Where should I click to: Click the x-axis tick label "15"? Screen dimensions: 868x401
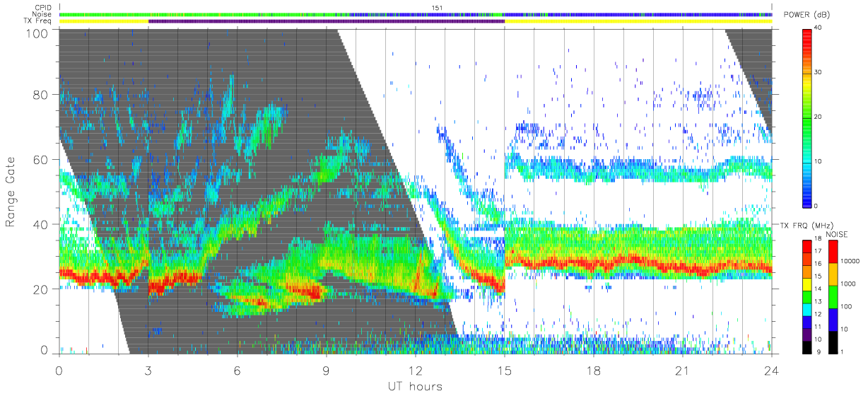505,371
